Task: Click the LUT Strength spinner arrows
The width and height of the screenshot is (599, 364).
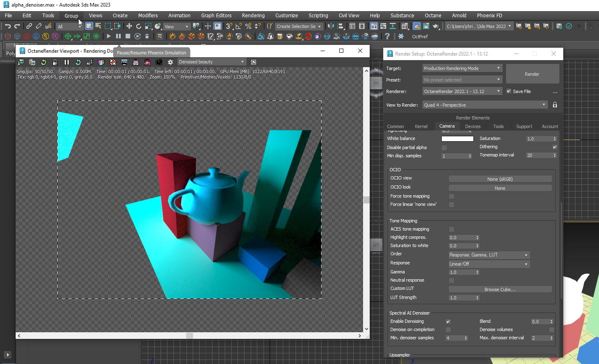Action: pos(478,298)
